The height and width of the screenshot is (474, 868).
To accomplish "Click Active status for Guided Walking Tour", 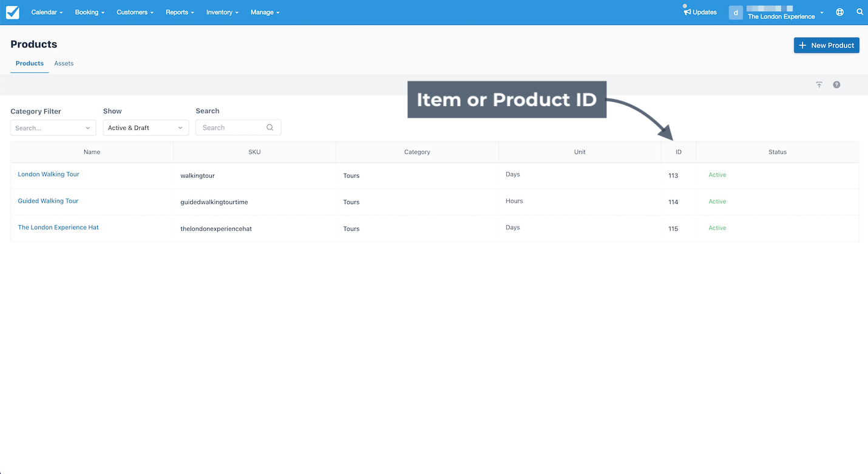I will pyautogui.click(x=717, y=201).
